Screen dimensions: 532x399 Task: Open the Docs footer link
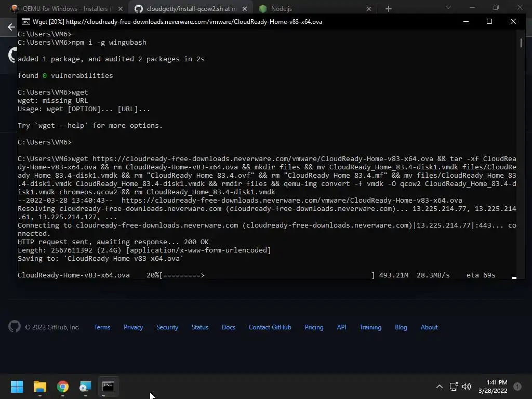pyautogui.click(x=229, y=327)
